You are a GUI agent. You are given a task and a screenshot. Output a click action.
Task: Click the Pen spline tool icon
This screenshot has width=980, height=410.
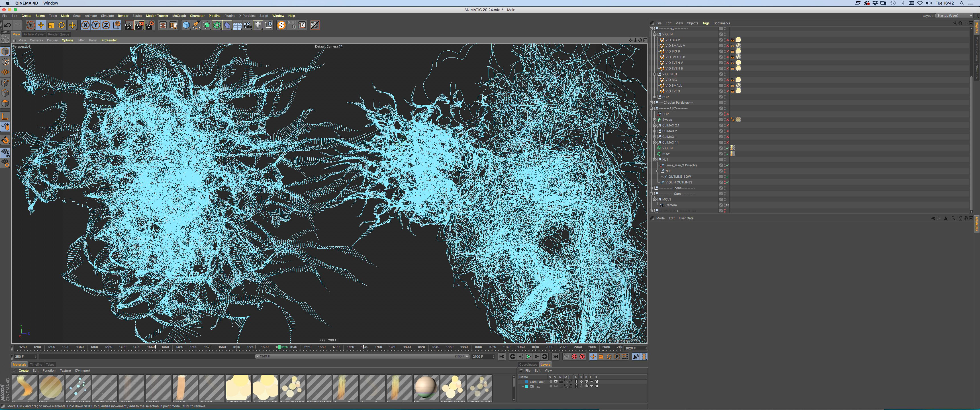pyautogui.click(x=196, y=25)
